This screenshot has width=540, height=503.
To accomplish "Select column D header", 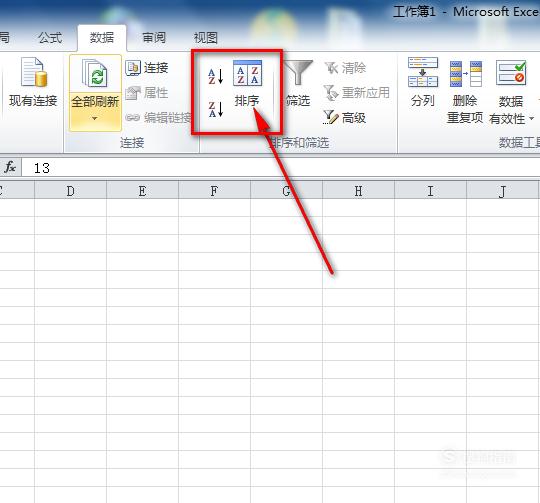I will (x=71, y=190).
